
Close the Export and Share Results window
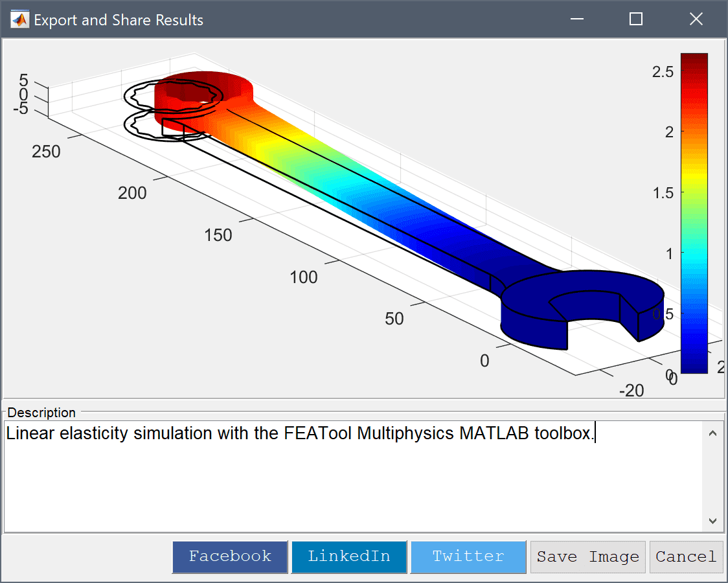(x=696, y=19)
